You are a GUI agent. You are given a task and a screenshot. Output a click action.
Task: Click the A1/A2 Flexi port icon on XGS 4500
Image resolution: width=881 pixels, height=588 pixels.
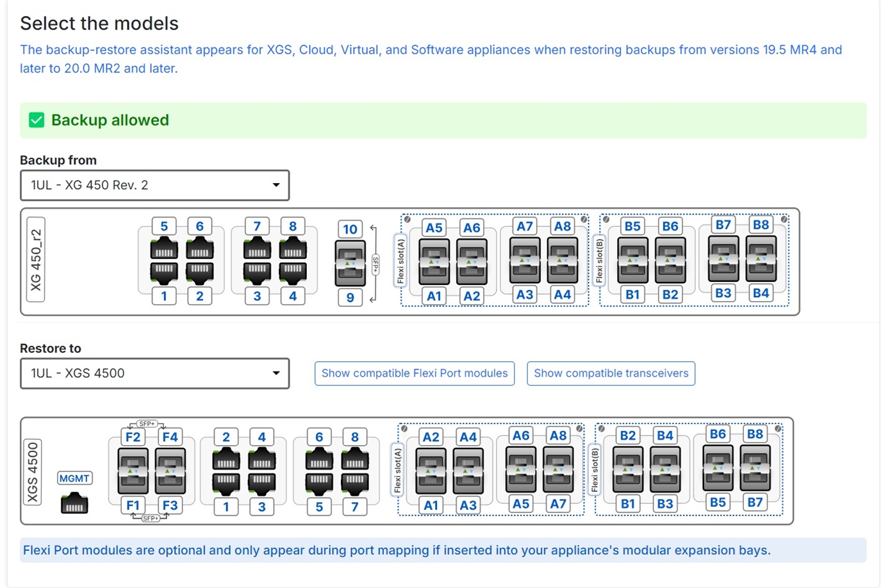pos(431,471)
